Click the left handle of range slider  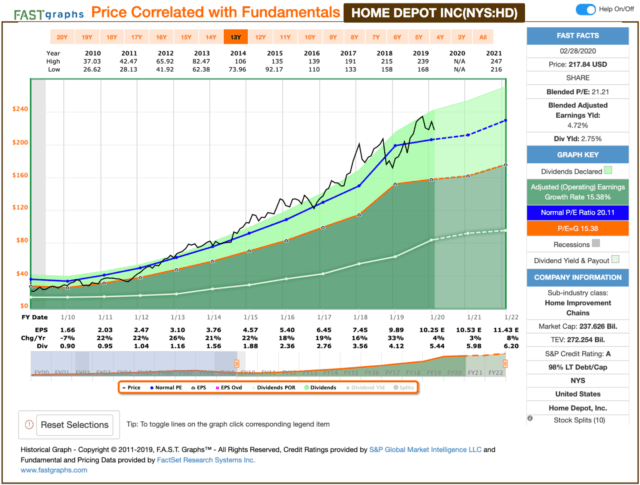click(236, 363)
